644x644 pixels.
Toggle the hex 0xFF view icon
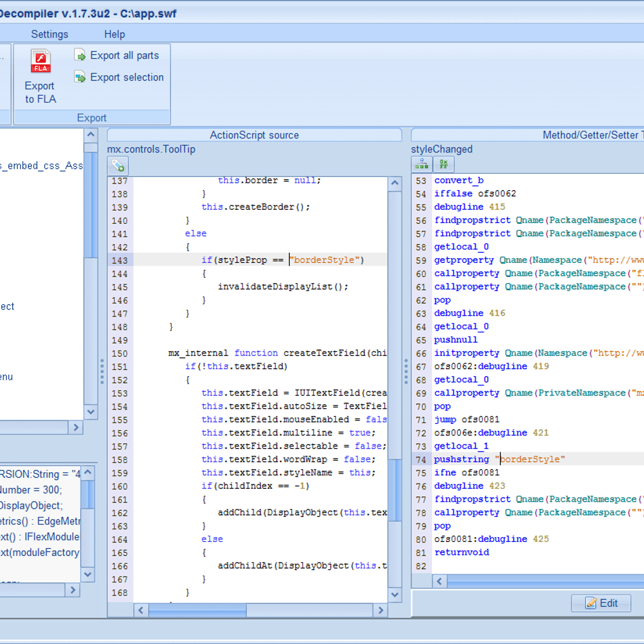444,164
